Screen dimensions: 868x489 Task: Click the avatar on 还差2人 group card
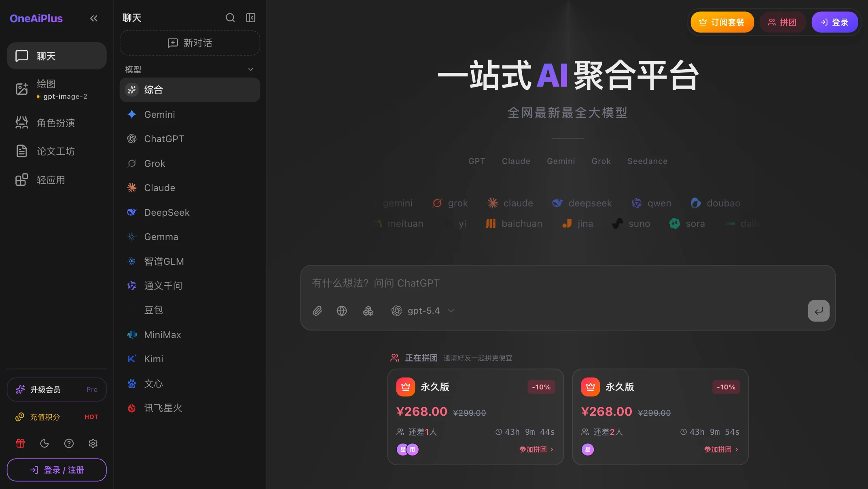pyautogui.click(x=588, y=449)
